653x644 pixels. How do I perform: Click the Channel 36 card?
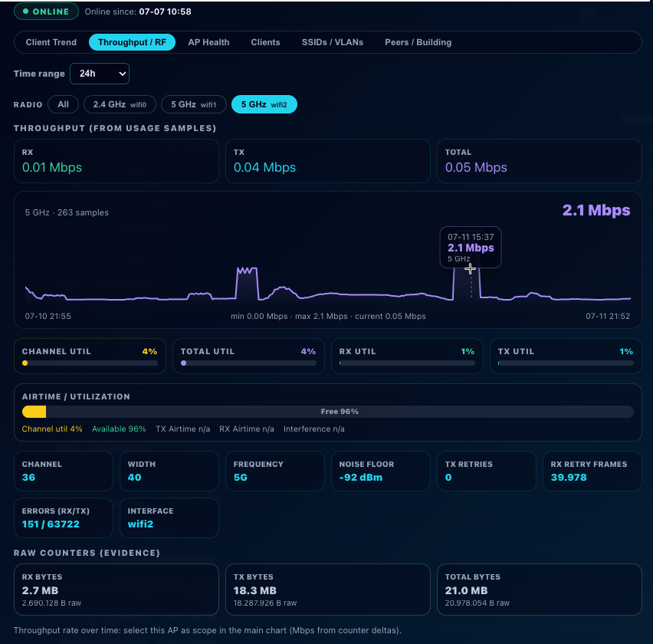(x=64, y=472)
